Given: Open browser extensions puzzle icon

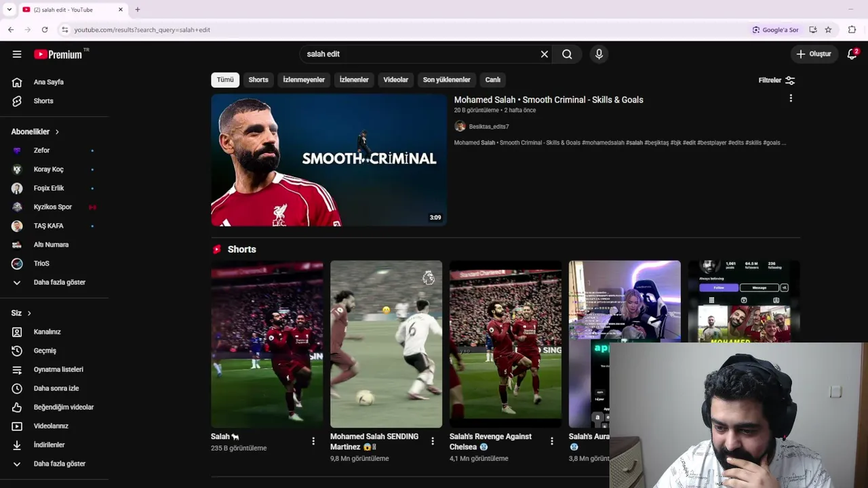Looking at the screenshot, I should [x=852, y=30].
